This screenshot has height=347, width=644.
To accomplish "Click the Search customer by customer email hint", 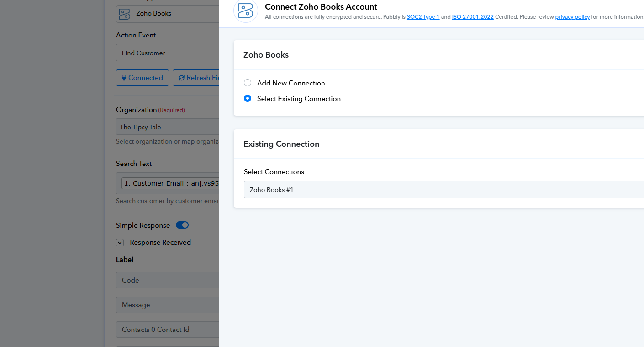I will tap(168, 201).
